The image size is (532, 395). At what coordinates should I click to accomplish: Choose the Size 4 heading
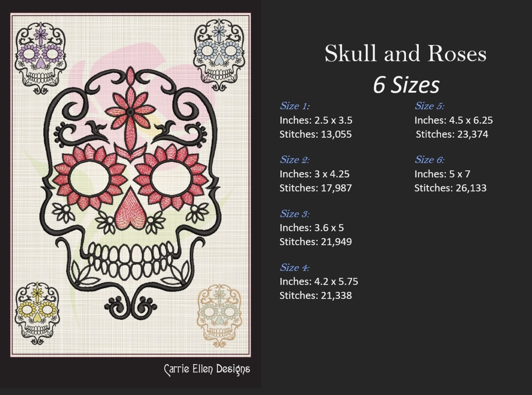point(295,267)
